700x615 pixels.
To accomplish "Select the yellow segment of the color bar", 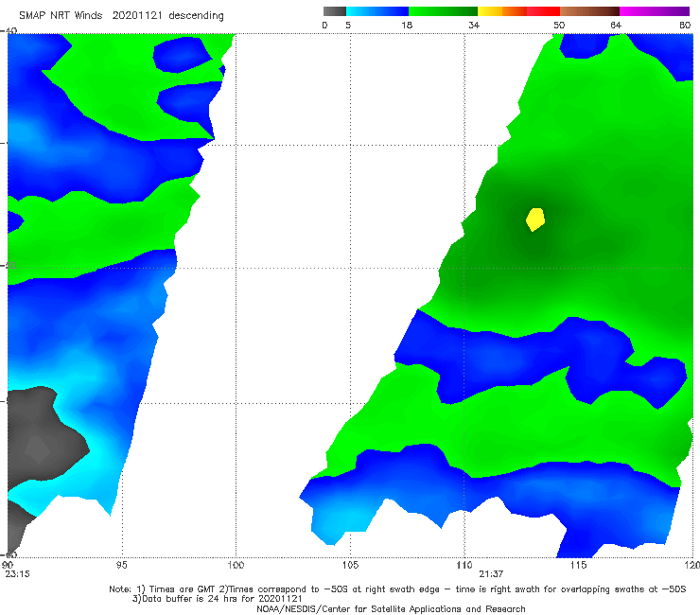I will coord(490,11).
